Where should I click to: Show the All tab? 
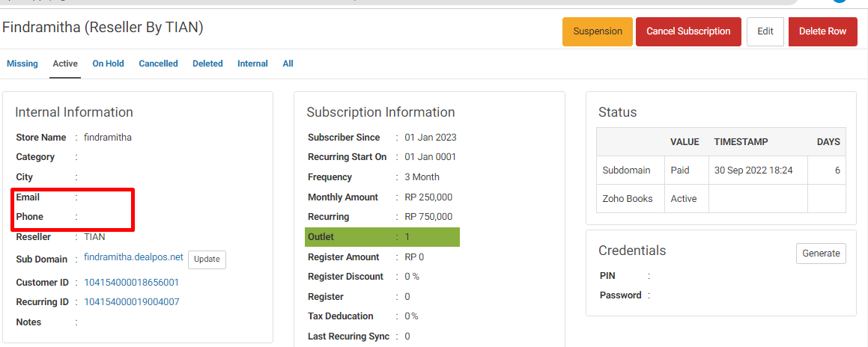288,64
